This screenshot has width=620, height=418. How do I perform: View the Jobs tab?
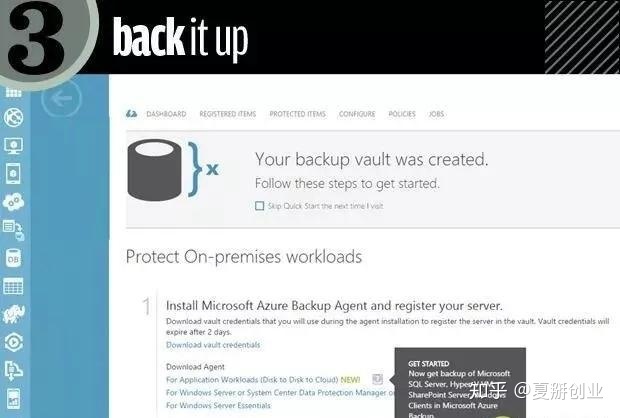coord(436,114)
